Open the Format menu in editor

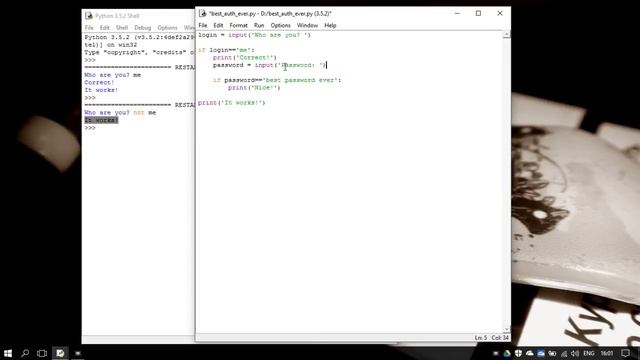click(x=238, y=25)
